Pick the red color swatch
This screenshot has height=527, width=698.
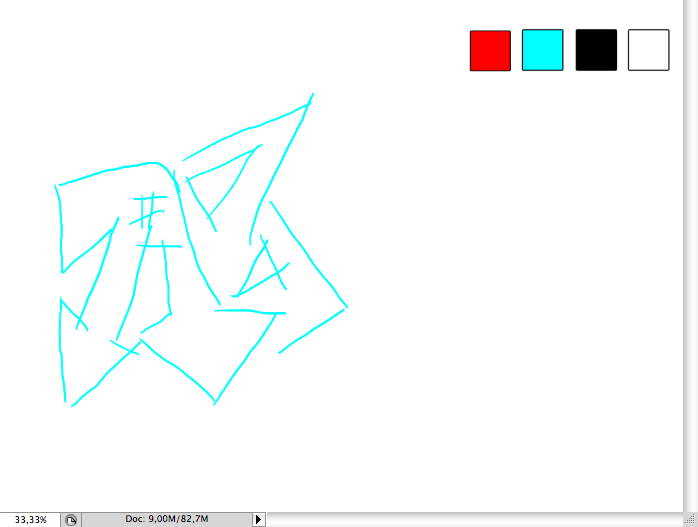tap(490, 51)
